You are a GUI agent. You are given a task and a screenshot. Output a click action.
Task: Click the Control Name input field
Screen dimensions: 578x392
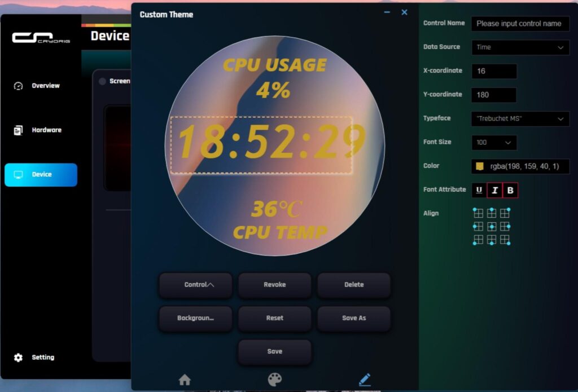(x=520, y=24)
